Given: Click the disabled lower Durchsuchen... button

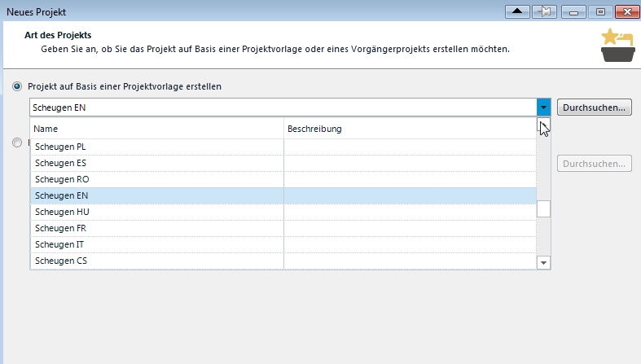Looking at the screenshot, I should (x=594, y=164).
